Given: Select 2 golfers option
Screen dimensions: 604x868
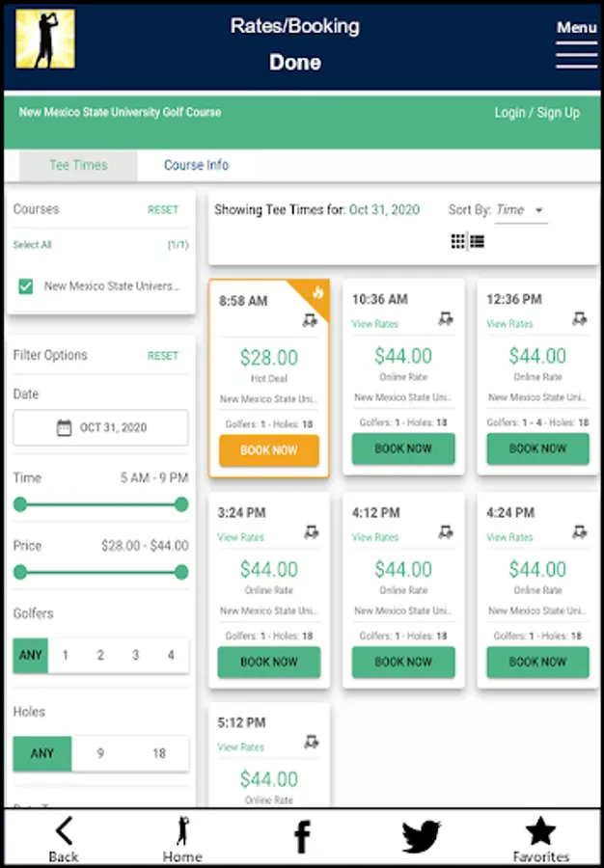Looking at the screenshot, I should [100, 655].
